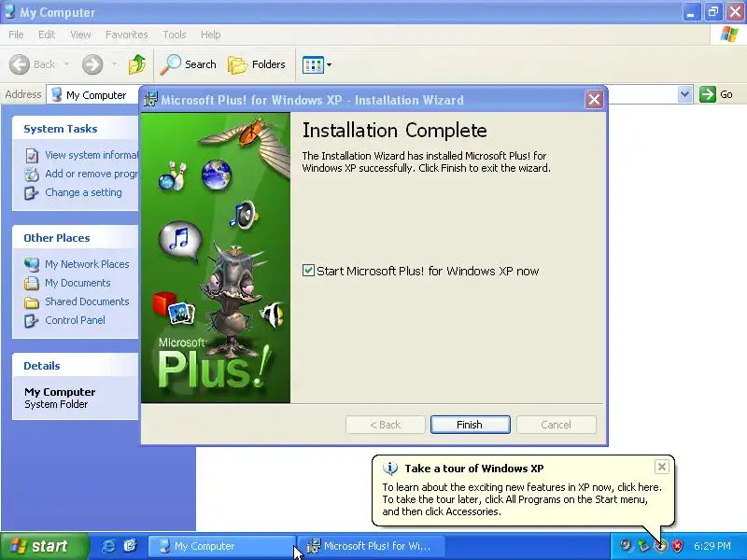747x560 pixels.
Task: Click the My Computer window title icon
Action: 9,11
